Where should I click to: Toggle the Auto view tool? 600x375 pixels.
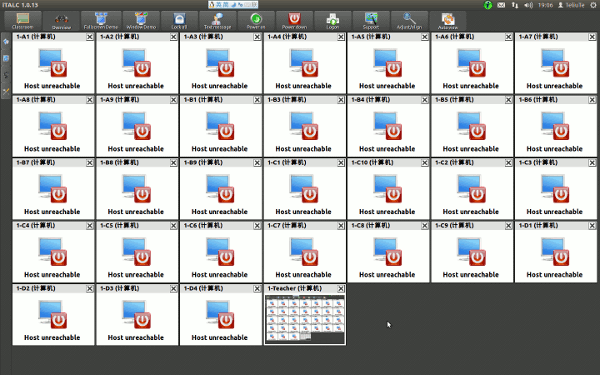[x=448, y=21]
